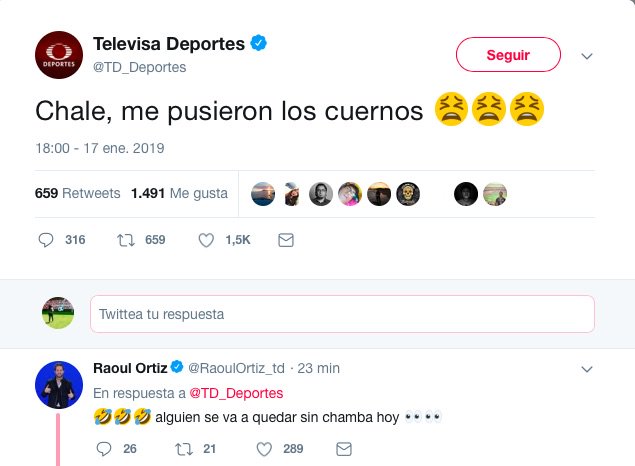635x466 pixels.
Task: Open @TD_Deportes handle link under name
Action: coord(139,66)
